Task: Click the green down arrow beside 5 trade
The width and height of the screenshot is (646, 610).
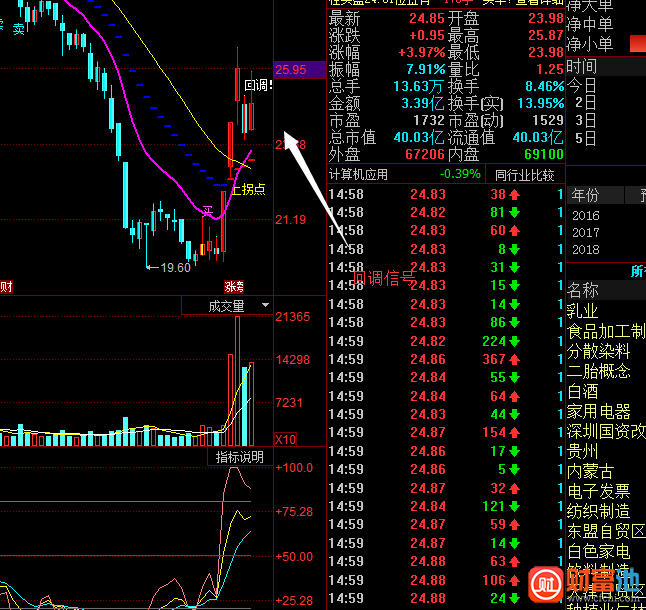Action: pos(514,470)
